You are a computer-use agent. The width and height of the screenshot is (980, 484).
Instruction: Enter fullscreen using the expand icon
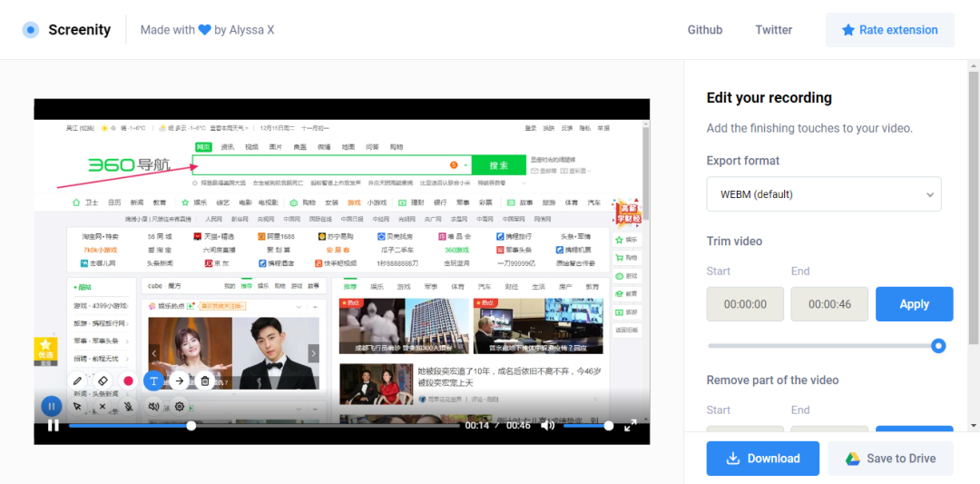[x=631, y=426]
